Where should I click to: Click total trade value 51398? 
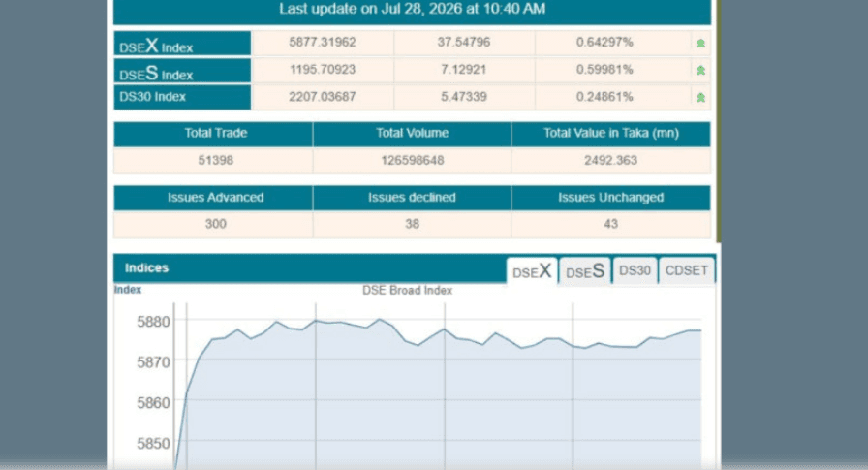(215, 160)
